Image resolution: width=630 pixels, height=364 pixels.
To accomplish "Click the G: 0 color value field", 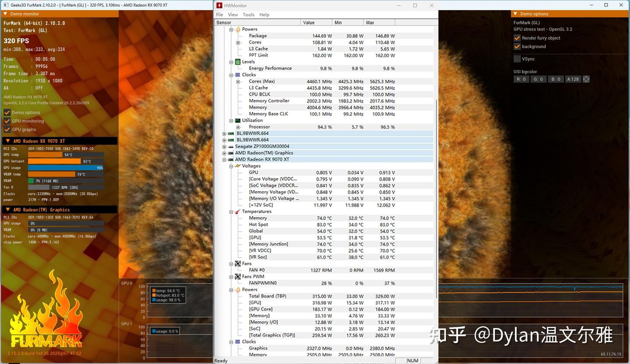I will coord(539,79).
